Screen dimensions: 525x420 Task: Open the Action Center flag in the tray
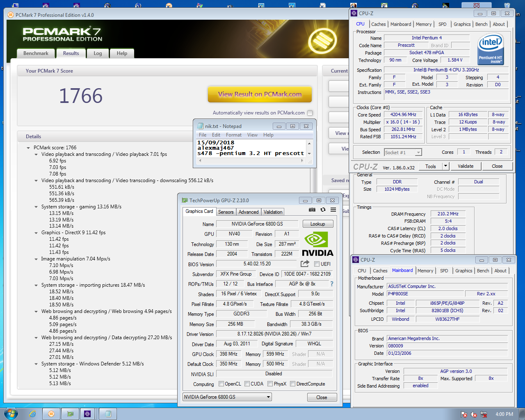tap(464, 414)
